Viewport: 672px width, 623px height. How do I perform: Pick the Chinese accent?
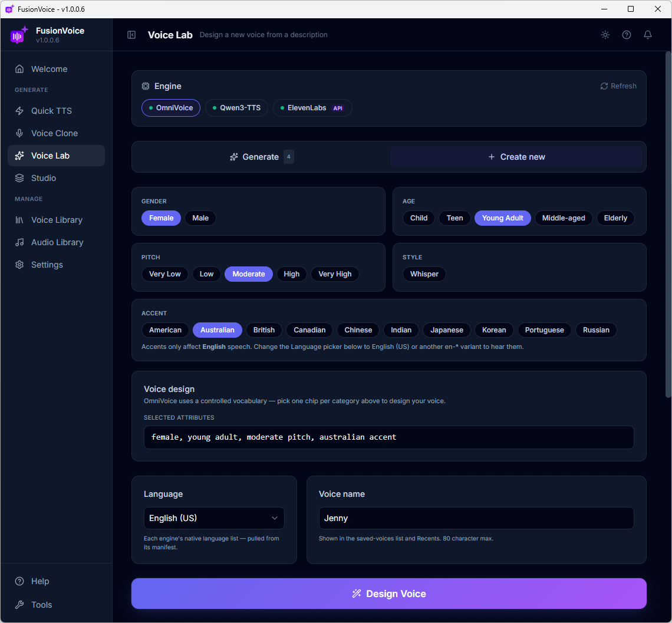click(358, 330)
